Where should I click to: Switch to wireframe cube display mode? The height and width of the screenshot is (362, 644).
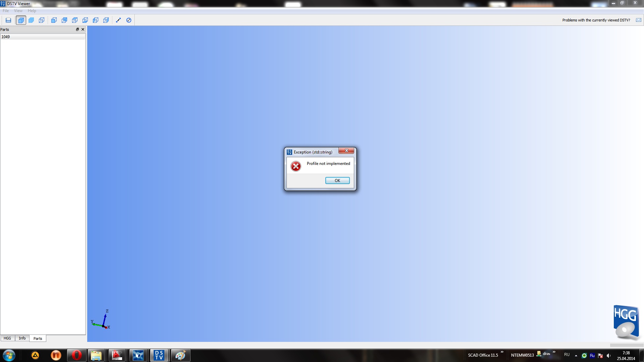(x=42, y=20)
